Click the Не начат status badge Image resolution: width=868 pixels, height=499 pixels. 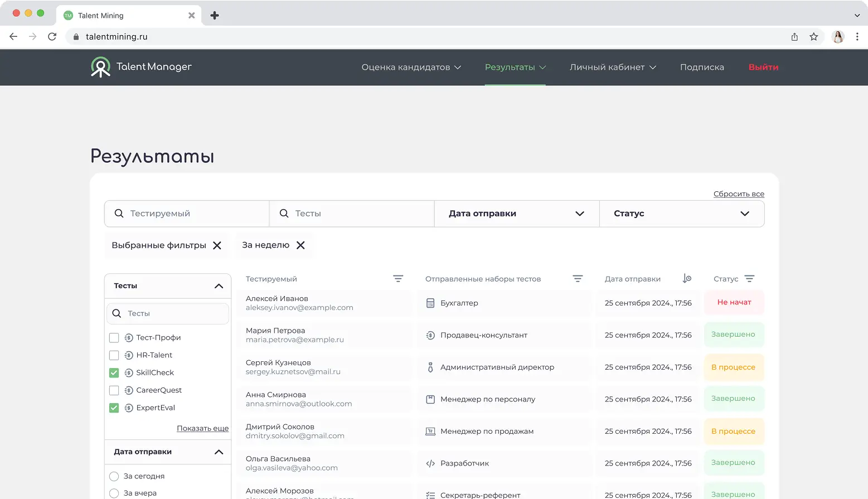734,303
